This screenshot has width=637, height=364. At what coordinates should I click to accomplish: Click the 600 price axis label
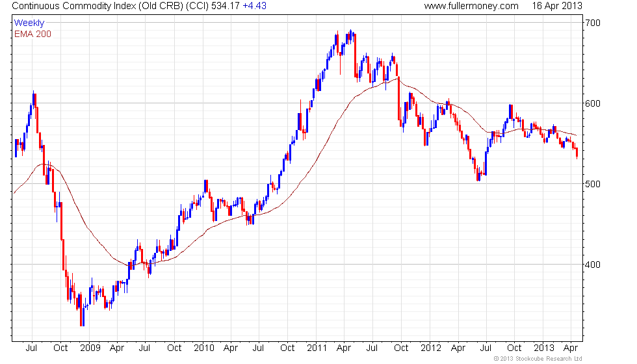tap(592, 103)
